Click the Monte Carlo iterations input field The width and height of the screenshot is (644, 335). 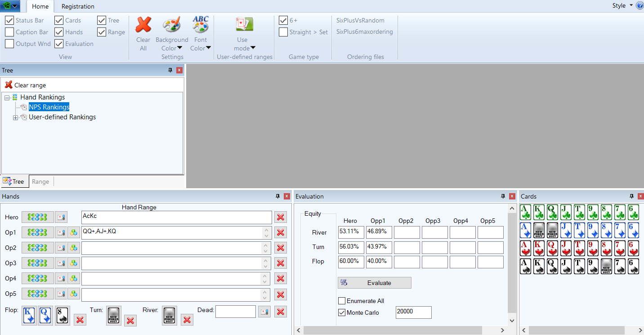[413, 312]
